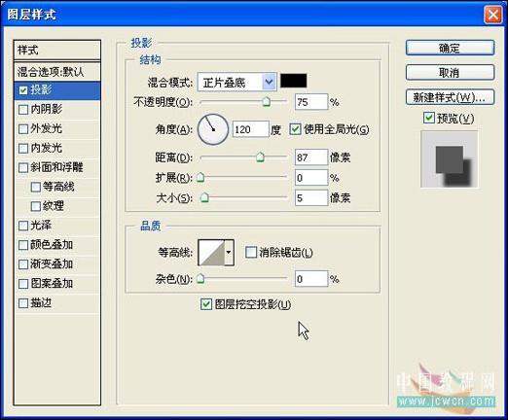Enable the 消除锯齿 checkbox
The image size is (508, 420).
point(251,252)
